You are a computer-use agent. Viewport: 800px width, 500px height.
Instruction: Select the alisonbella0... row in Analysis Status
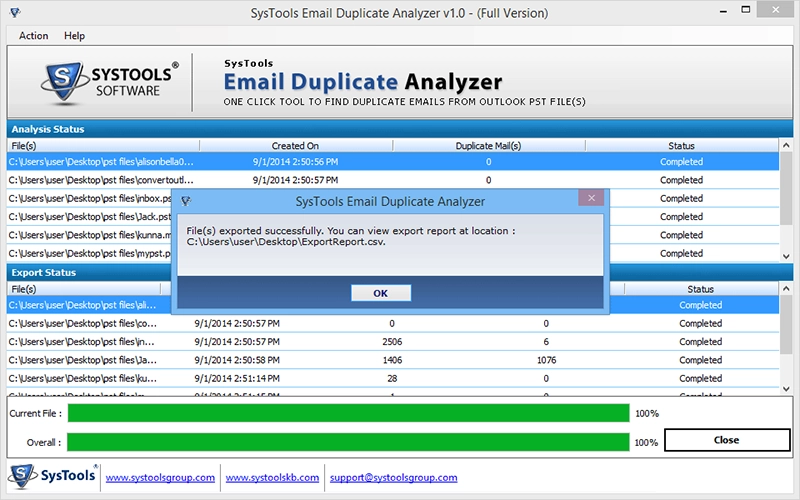(393, 162)
